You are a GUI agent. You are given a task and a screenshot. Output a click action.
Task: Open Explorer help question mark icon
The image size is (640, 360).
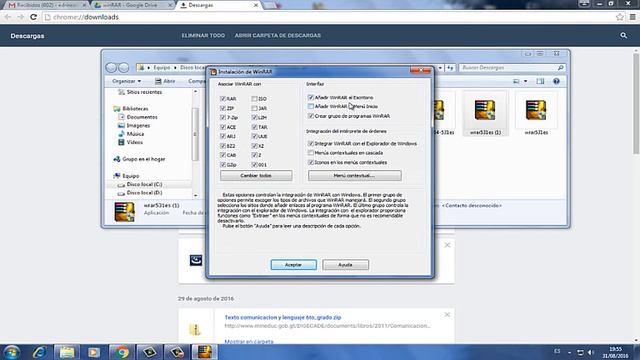[x=556, y=81]
